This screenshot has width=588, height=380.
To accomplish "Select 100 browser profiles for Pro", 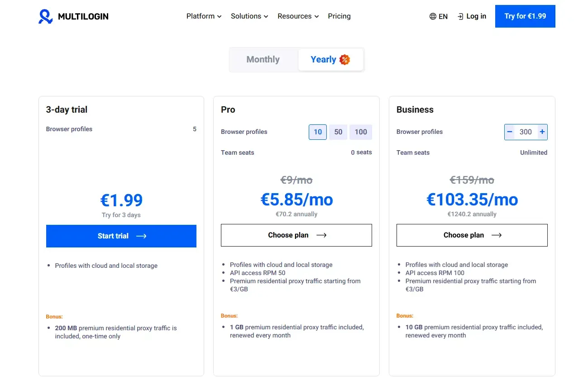I will [x=361, y=132].
